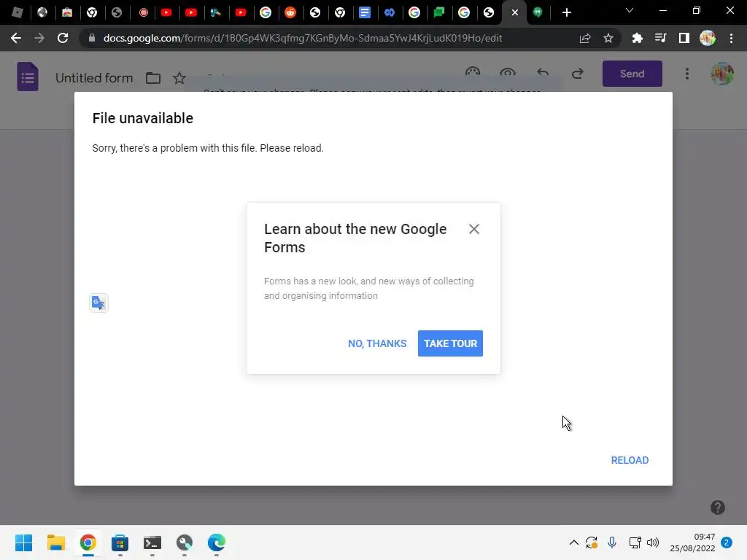
Task: Switch to the Google Chat tab
Action: point(438,12)
